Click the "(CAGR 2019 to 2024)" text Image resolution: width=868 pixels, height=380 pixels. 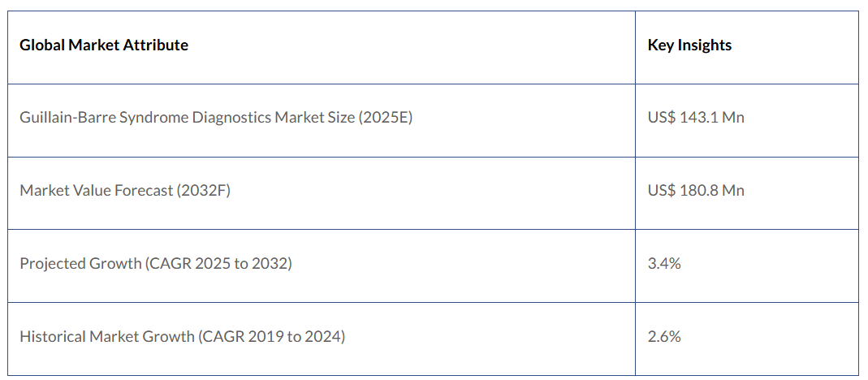pyautogui.click(x=270, y=336)
